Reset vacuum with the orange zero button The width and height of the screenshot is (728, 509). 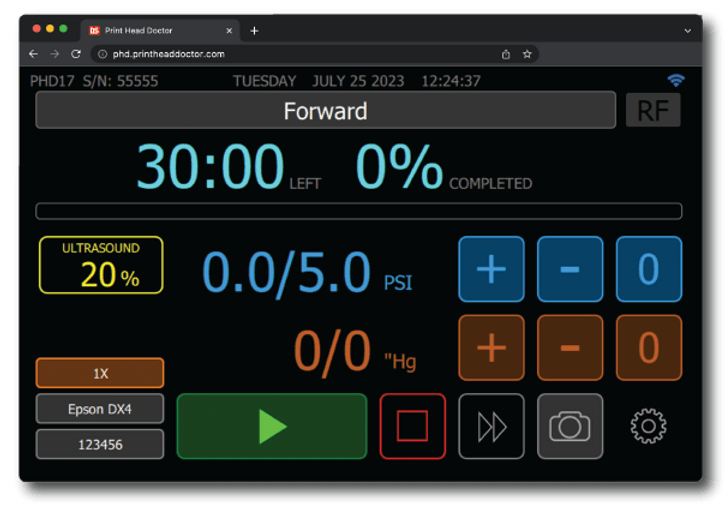point(648,348)
